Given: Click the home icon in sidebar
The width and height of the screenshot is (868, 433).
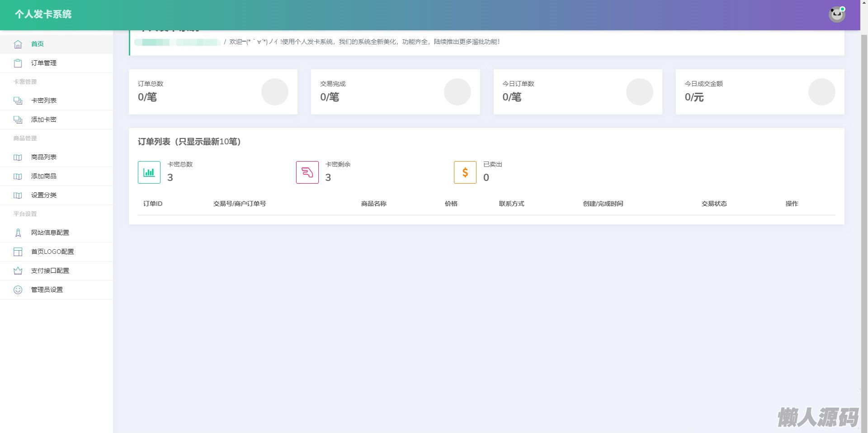Looking at the screenshot, I should [18, 44].
